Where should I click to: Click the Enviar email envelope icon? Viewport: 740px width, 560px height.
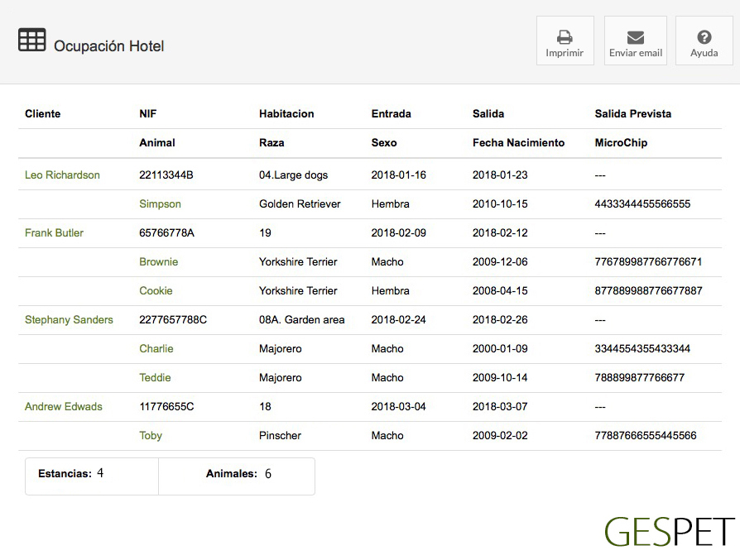[635, 37]
